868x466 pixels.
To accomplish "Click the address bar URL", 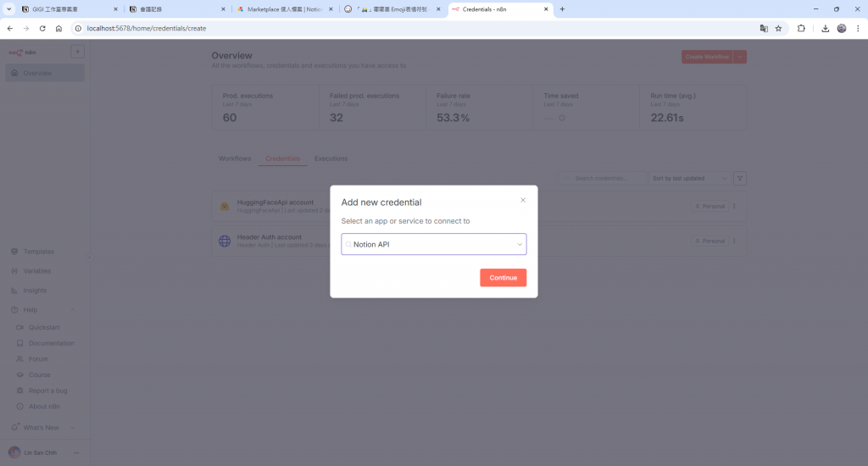I will (x=147, y=28).
